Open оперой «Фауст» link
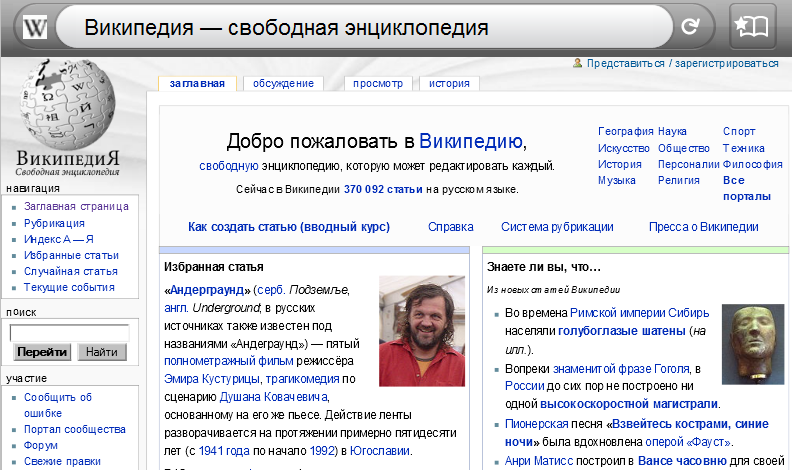The image size is (792, 470). (688, 442)
